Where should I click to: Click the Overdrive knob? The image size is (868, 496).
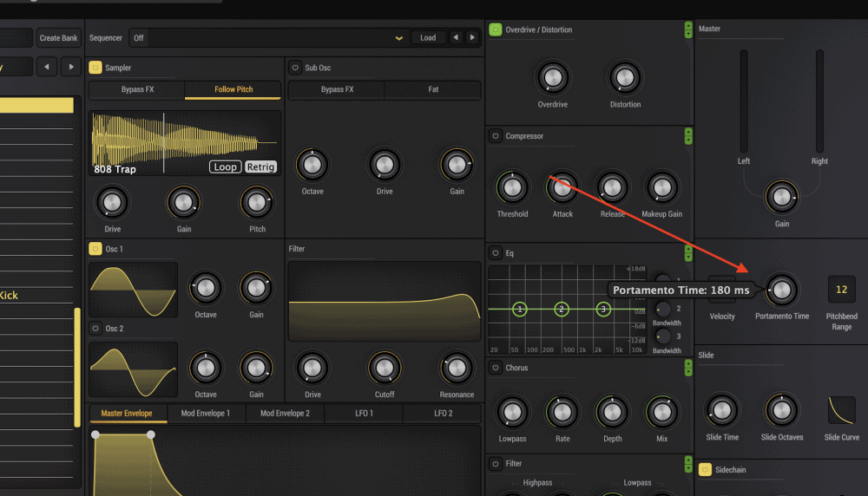(552, 78)
